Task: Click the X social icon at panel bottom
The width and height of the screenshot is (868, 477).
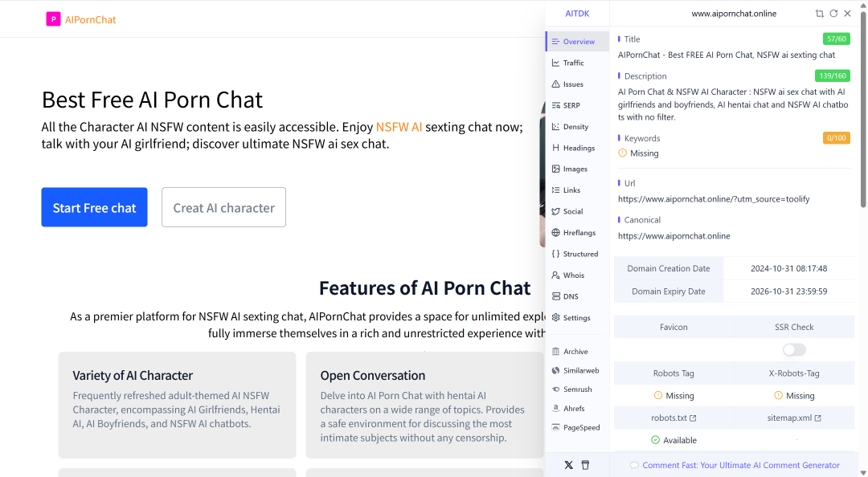Action: pos(568,465)
